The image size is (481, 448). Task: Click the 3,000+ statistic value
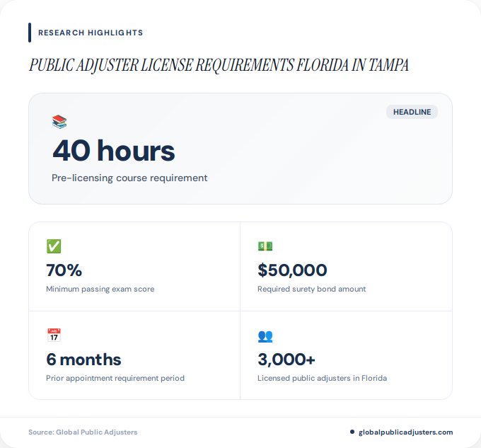(x=286, y=360)
